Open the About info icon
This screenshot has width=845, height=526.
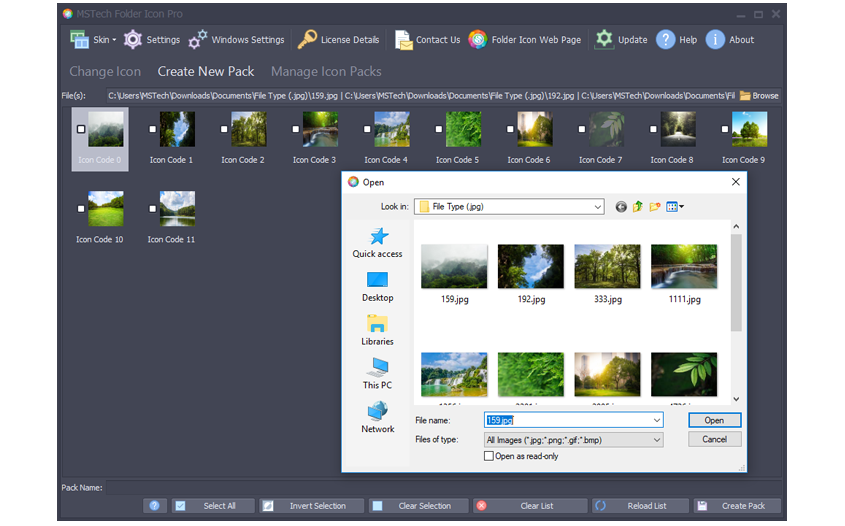point(715,40)
